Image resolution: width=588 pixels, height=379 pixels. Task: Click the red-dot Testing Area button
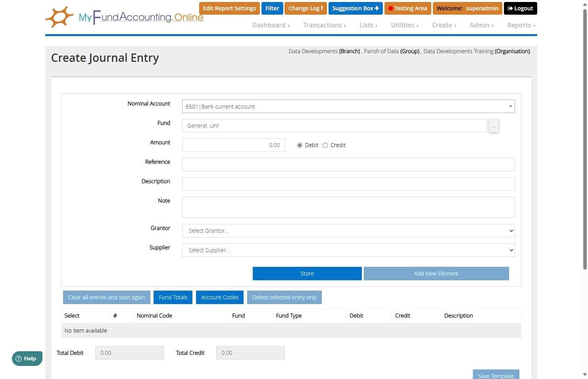(407, 8)
